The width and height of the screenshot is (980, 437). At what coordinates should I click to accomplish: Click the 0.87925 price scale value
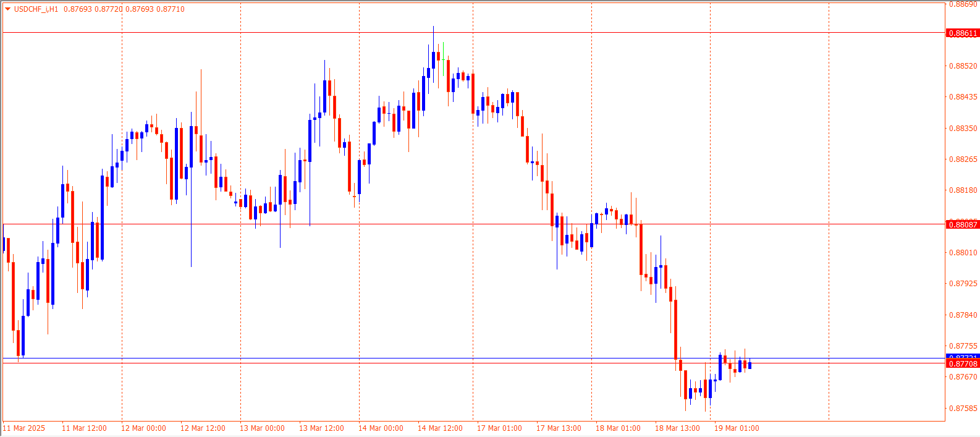tap(963, 284)
